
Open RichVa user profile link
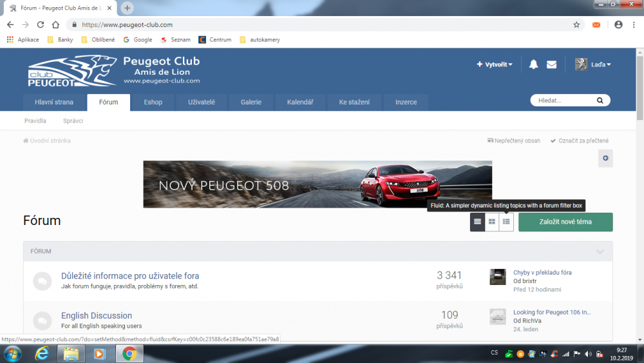531,321
